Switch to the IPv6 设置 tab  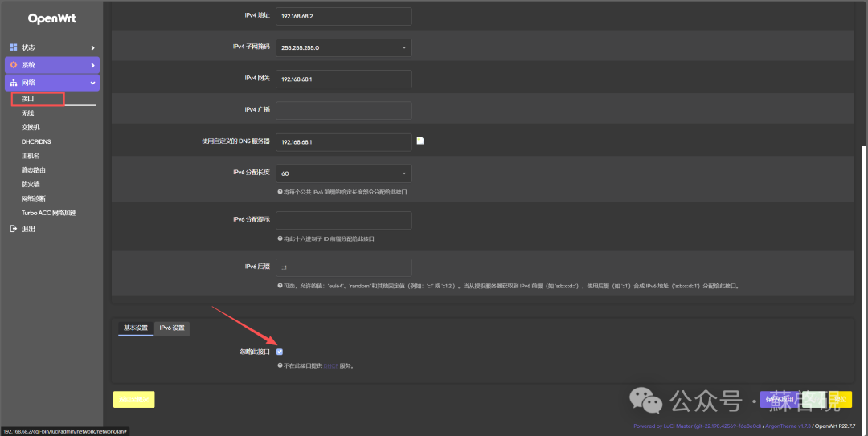[x=172, y=328]
